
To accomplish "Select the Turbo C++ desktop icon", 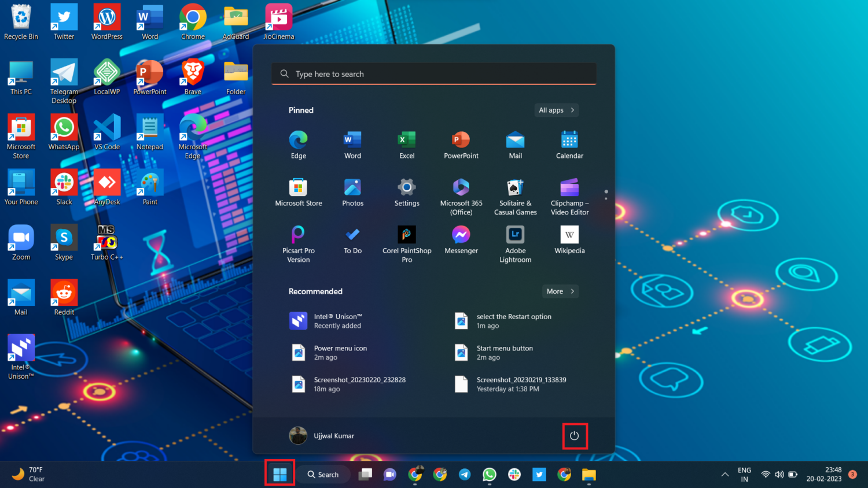I will coord(107,242).
